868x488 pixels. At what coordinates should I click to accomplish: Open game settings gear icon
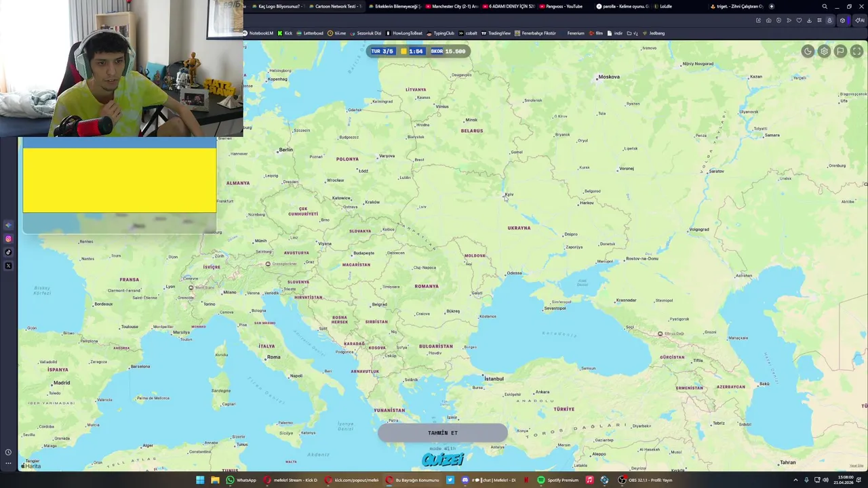(824, 51)
